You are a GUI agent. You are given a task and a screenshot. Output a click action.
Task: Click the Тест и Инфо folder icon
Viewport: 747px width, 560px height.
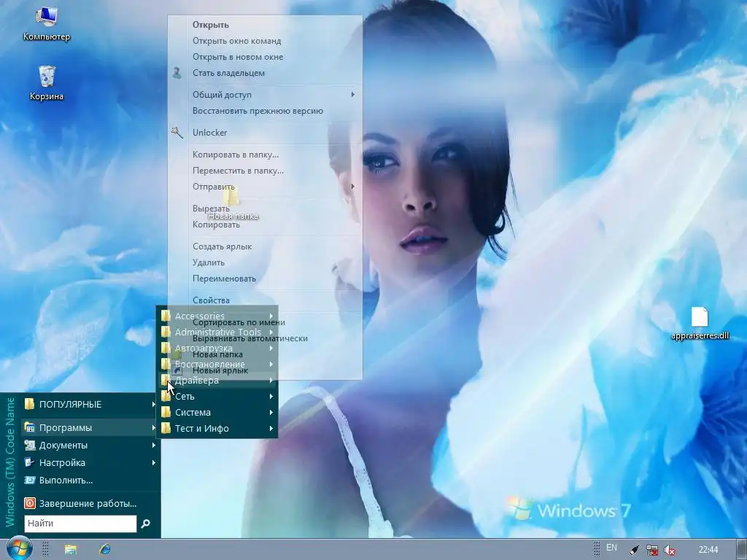point(166,428)
